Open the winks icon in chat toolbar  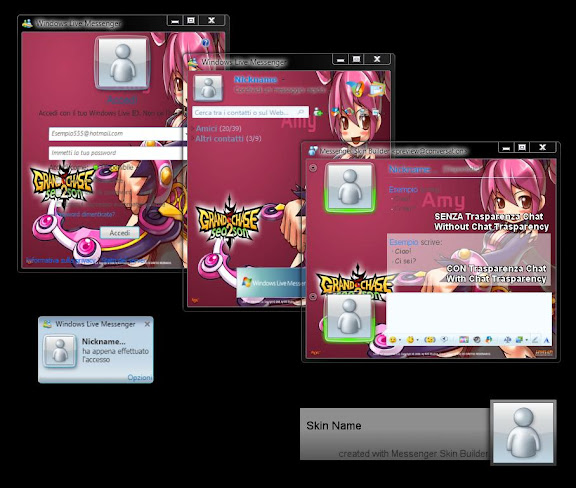[x=410, y=340]
